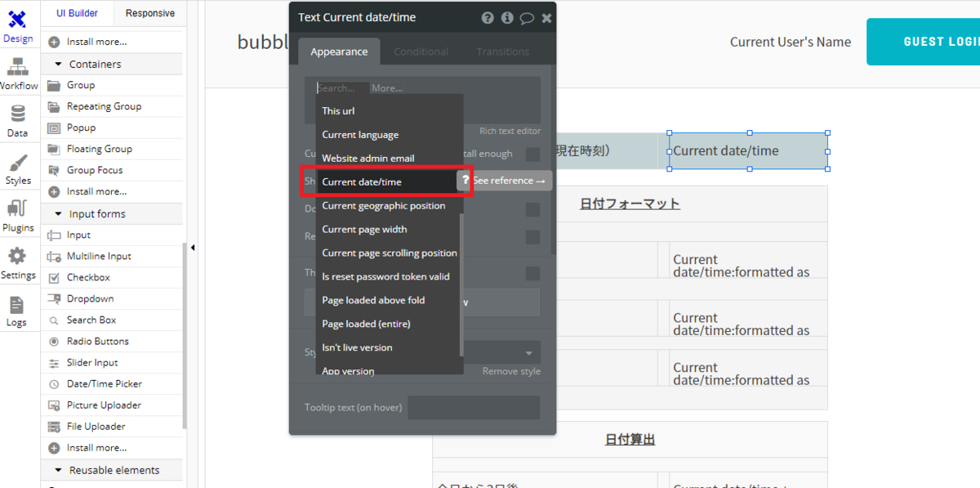Select the Floating Group element
Screen dimensions: 980x488
(x=113, y=149)
